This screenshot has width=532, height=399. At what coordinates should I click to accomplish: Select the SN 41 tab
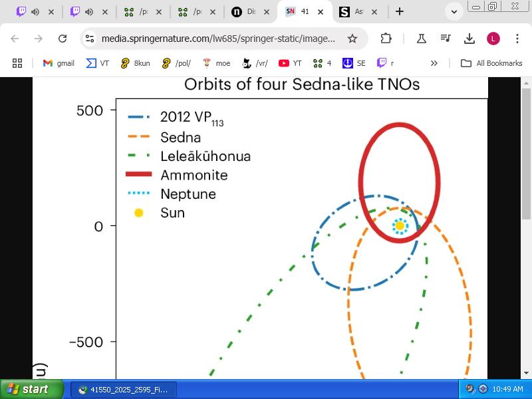coord(305,12)
